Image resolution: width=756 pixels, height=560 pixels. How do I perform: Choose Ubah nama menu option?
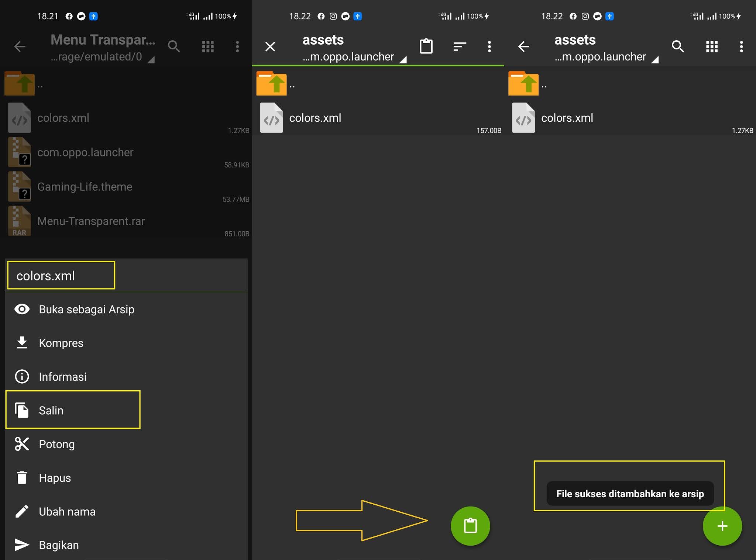(67, 511)
